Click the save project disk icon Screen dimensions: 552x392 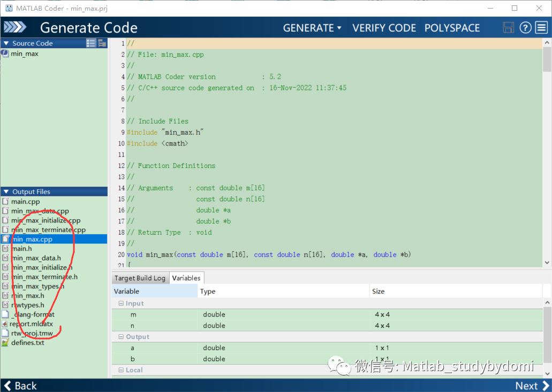tap(508, 27)
